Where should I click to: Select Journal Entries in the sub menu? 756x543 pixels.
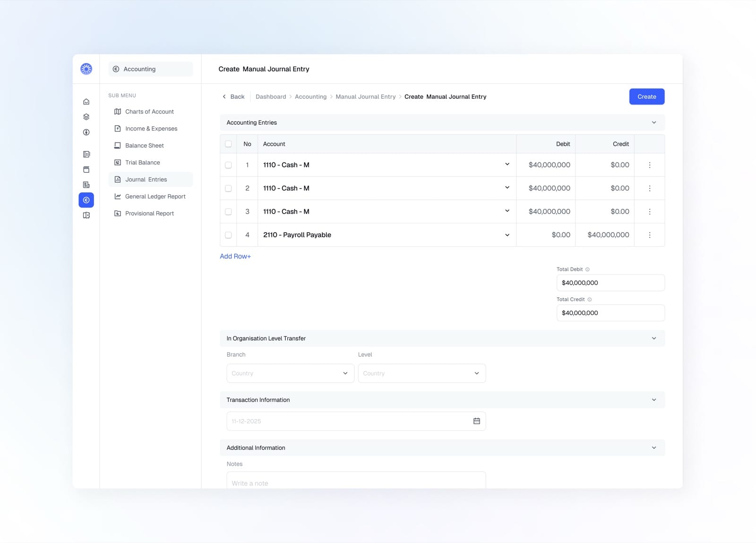click(x=151, y=180)
